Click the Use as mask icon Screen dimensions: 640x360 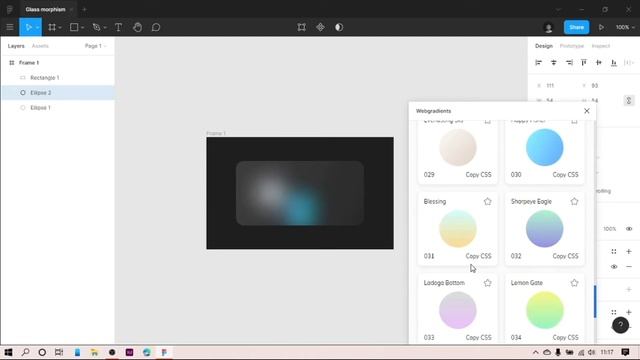pyautogui.click(x=339, y=27)
